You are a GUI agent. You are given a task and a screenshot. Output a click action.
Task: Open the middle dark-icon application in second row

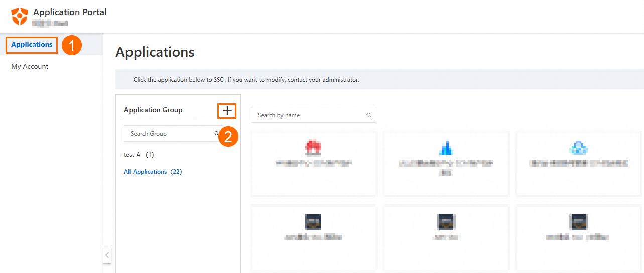click(x=446, y=238)
